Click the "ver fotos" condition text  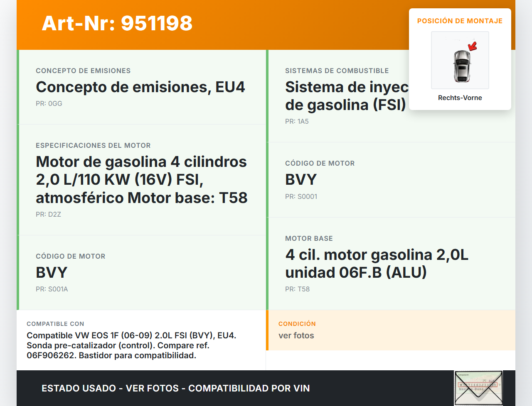296,335
